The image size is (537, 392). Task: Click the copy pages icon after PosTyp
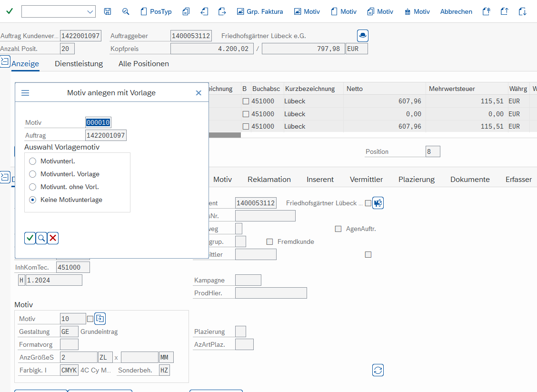click(186, 11)
